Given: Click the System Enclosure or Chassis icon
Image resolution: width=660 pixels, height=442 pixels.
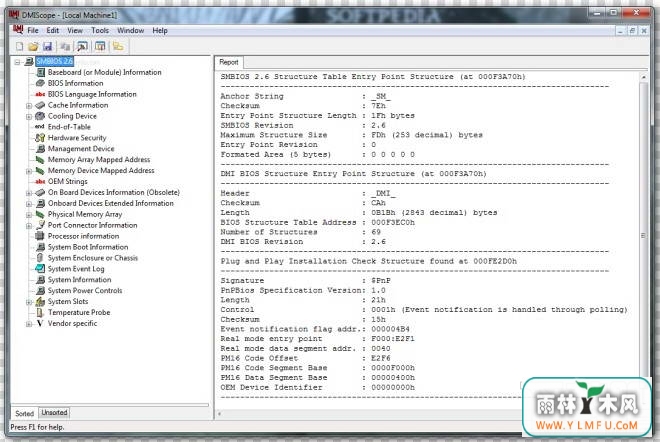Looking at the screenshot, I should [40, 258].
